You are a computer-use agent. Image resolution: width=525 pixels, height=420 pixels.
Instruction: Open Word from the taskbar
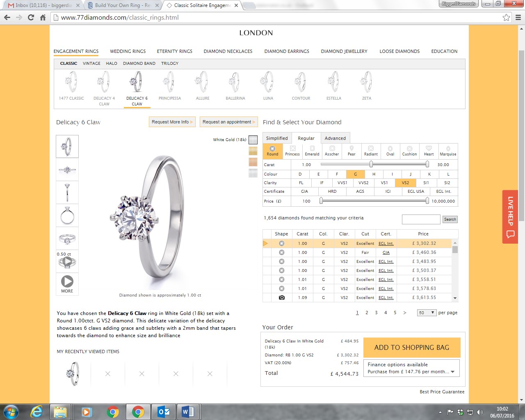tap(188, 411)
